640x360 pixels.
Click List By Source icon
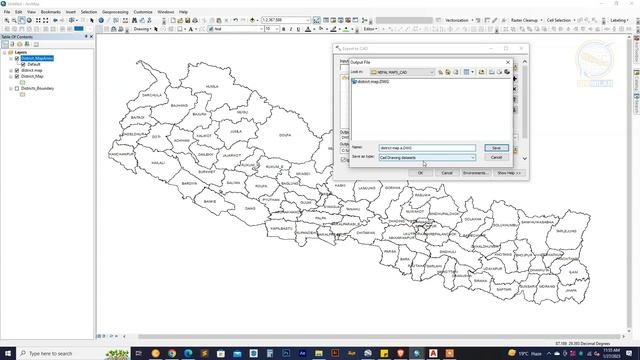click(12, 44)
